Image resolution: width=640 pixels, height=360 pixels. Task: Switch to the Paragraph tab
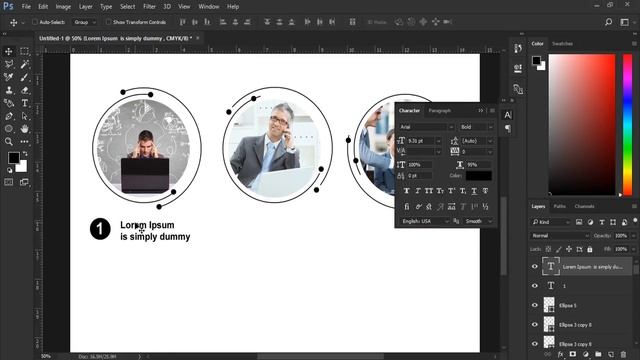pyautogui.click(x=440, y=111)
